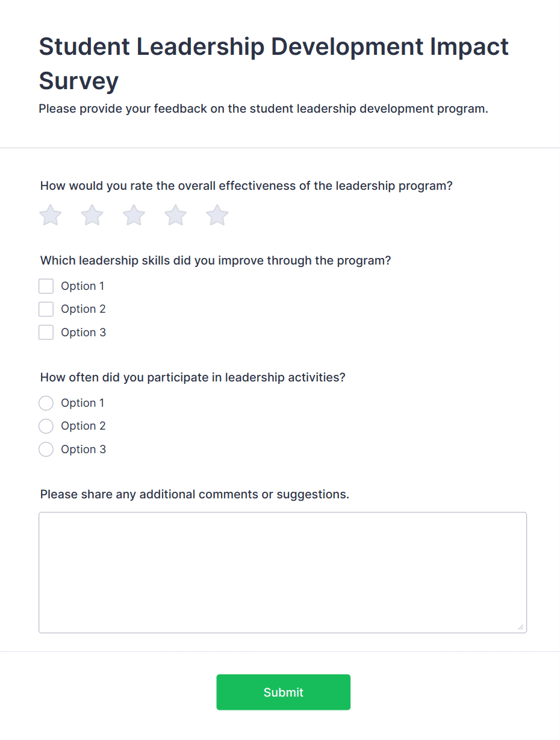Check Option 1 under leadership skills question
The width and height of the screenshot is (560, 740).
[46, 286]
